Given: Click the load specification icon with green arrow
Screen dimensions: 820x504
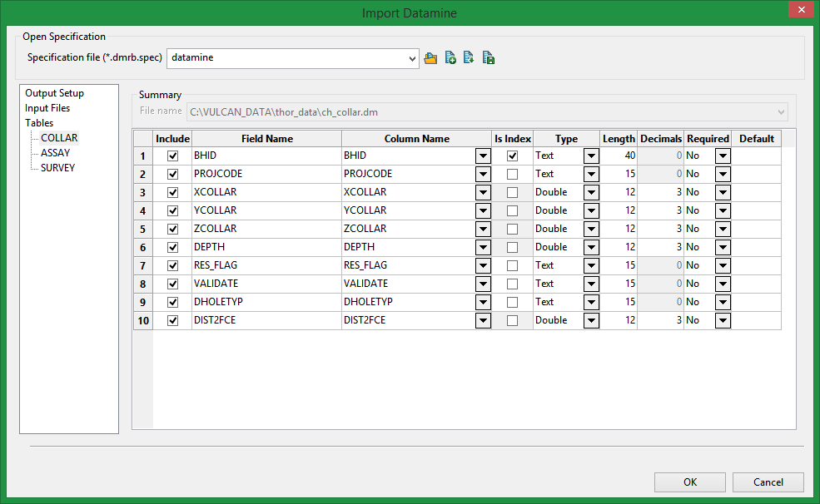Looking at the screenshot, I should (469, 58).
